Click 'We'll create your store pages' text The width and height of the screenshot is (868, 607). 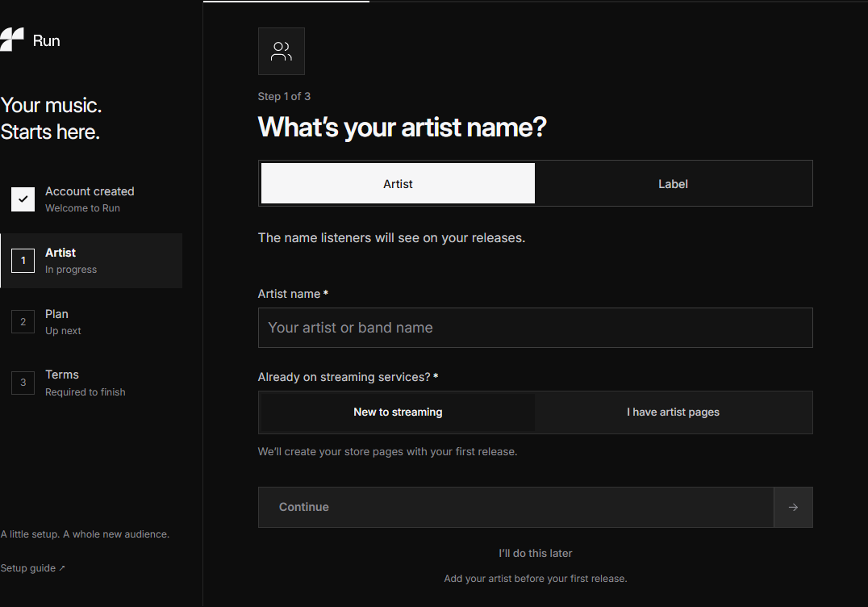[x=387, y=452]
